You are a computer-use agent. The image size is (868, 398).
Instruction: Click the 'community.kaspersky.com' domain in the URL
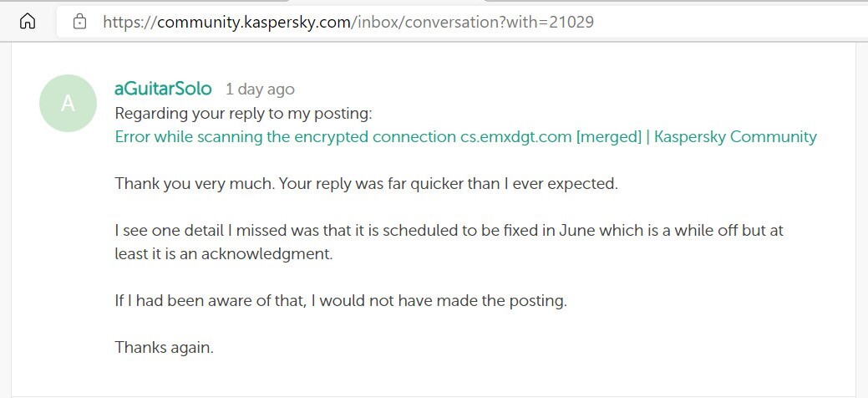[x=251, y=22]
